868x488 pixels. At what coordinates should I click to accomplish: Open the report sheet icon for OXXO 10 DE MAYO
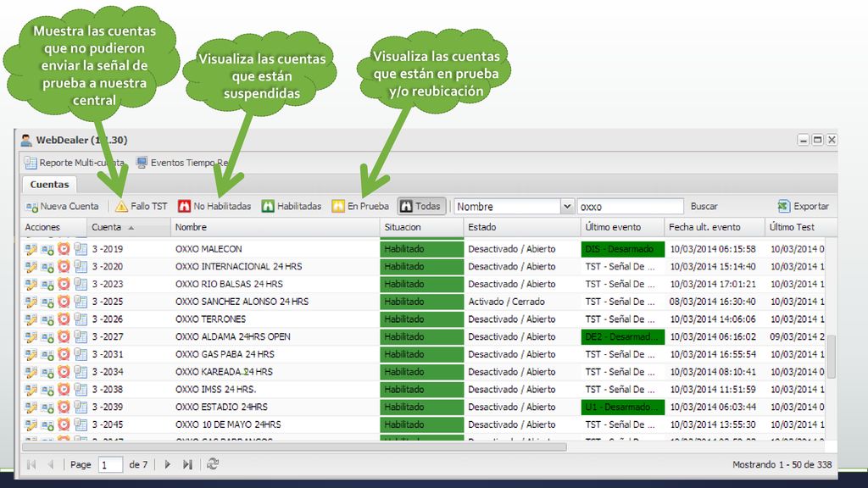81,425
